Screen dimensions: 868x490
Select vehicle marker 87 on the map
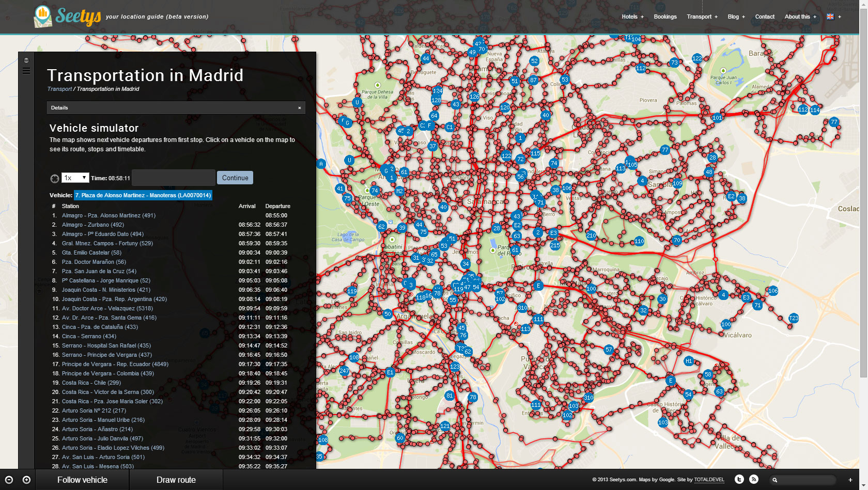point(533,80)
